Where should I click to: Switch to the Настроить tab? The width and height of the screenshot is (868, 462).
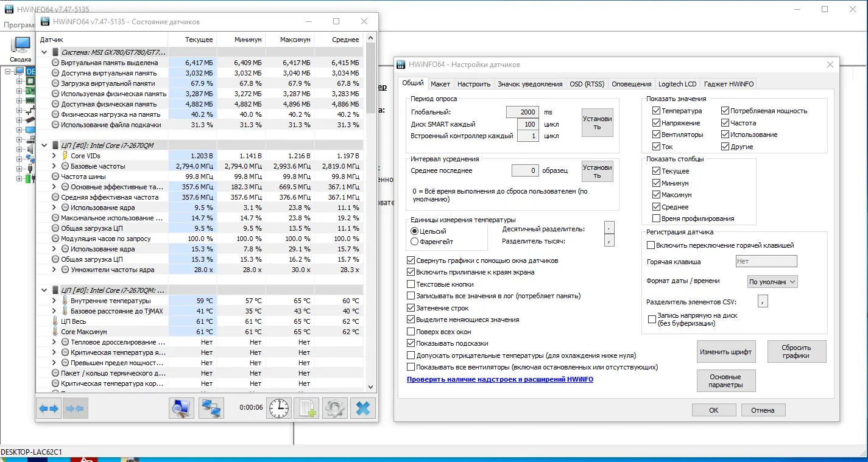pyautogui.click(x=474, y=84)
